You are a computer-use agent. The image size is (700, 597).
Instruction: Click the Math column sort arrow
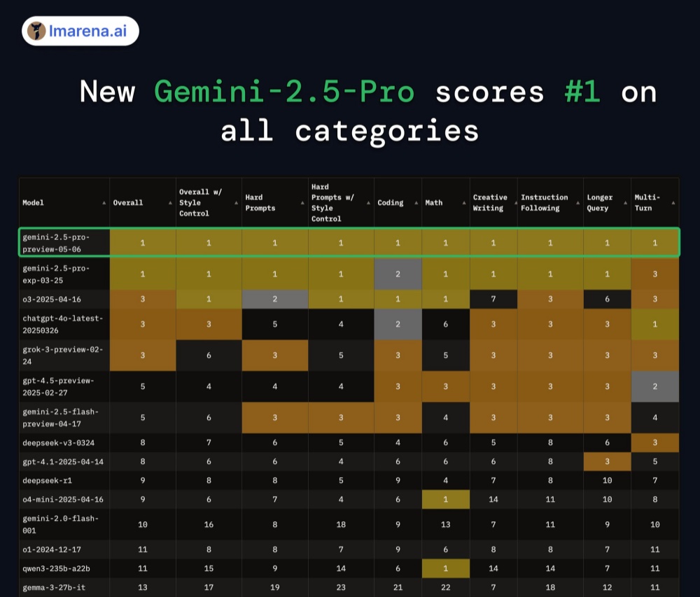pyautogui.click(x=463, y=203)
